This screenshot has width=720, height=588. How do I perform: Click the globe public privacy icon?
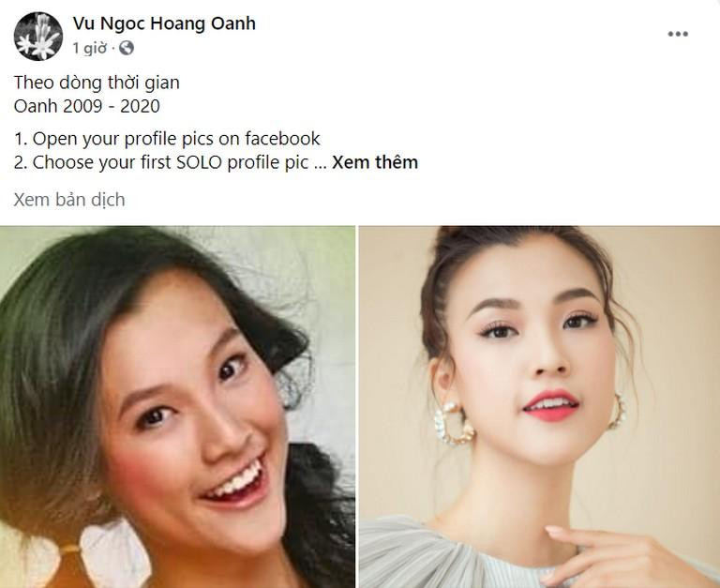click(x=127, y=48)
